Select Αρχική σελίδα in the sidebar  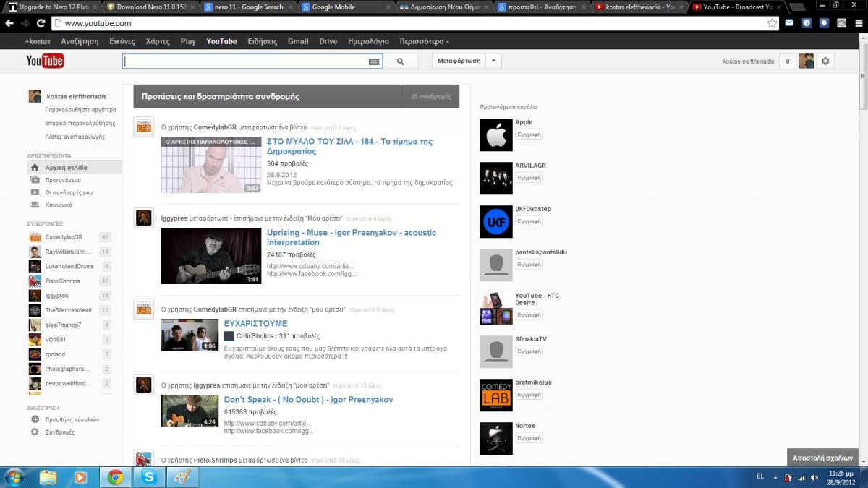point(75,167)
